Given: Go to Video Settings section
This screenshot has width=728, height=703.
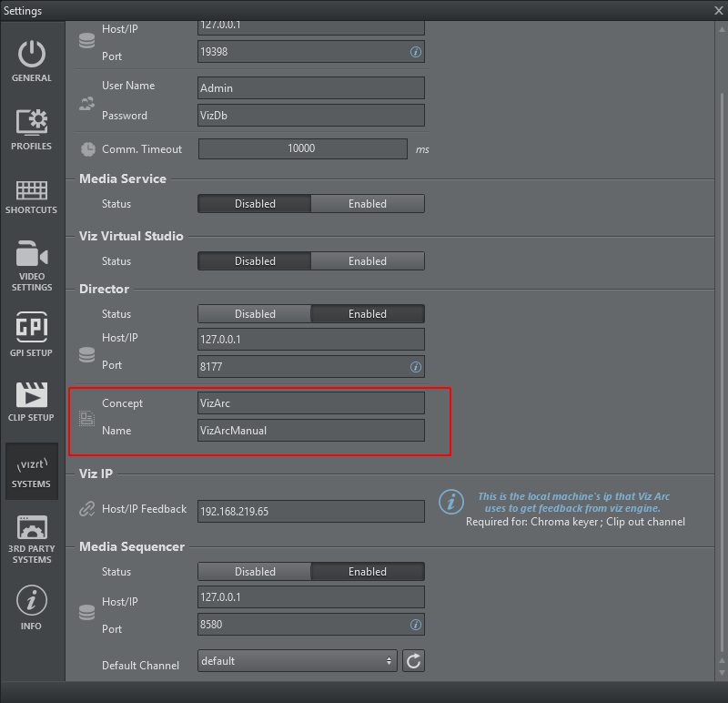Looking at the screenshot, I should coord(32,266).
